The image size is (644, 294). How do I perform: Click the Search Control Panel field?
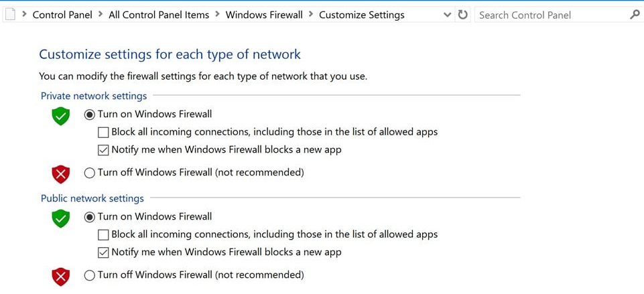[550, 15]
